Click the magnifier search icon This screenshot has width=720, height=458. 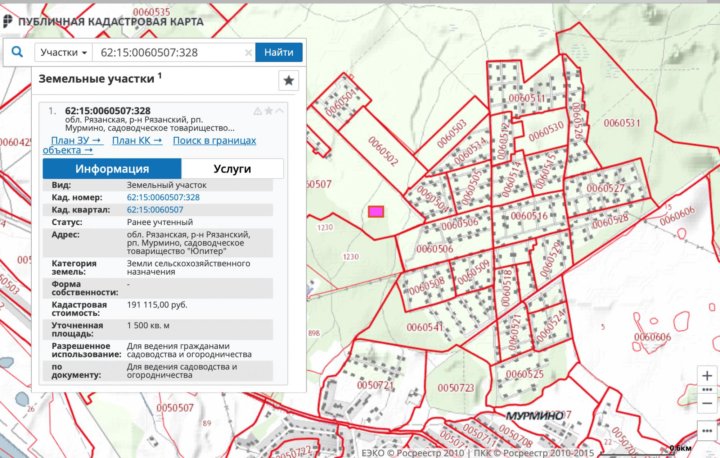17,52
